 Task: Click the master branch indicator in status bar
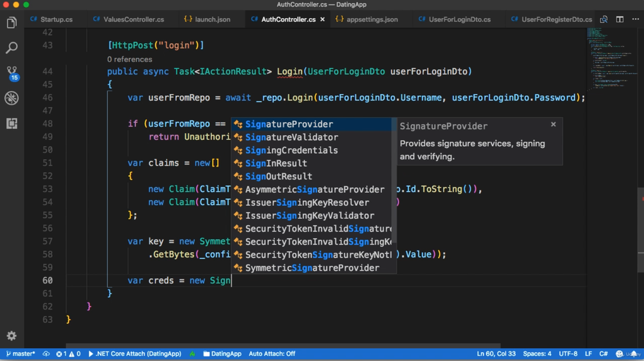pyautogui.click(x=20, y=354)
